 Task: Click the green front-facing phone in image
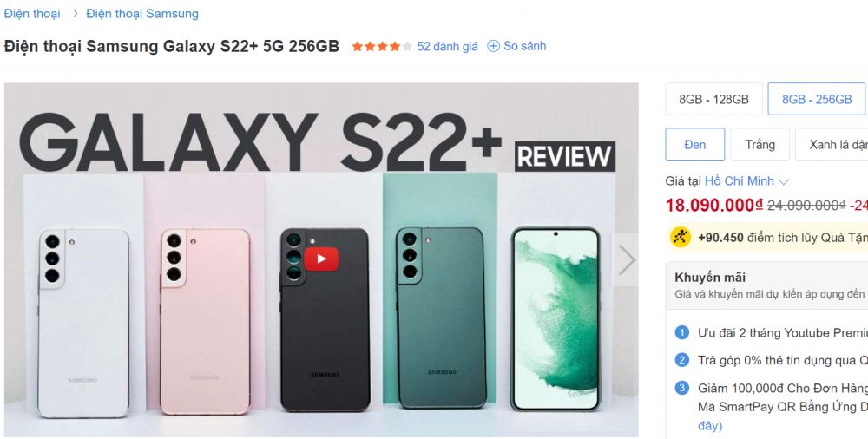point(556,319)
